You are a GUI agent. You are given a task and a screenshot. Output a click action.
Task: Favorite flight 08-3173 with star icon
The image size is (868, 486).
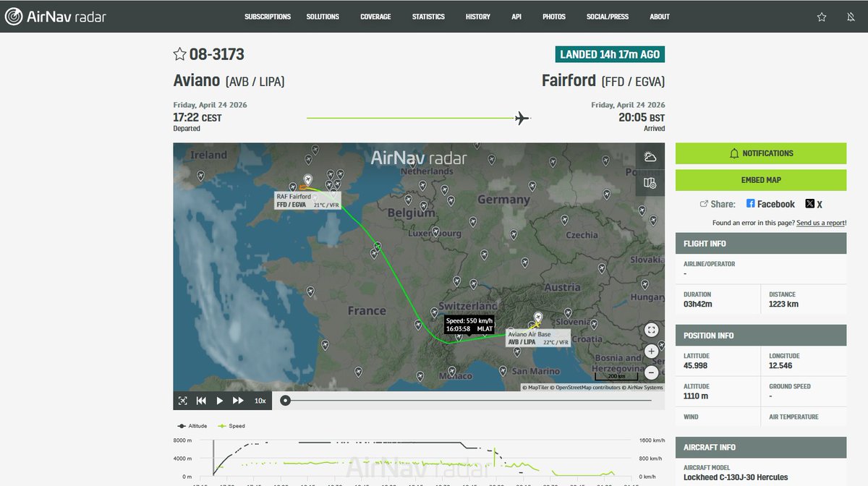click(179, 54)
